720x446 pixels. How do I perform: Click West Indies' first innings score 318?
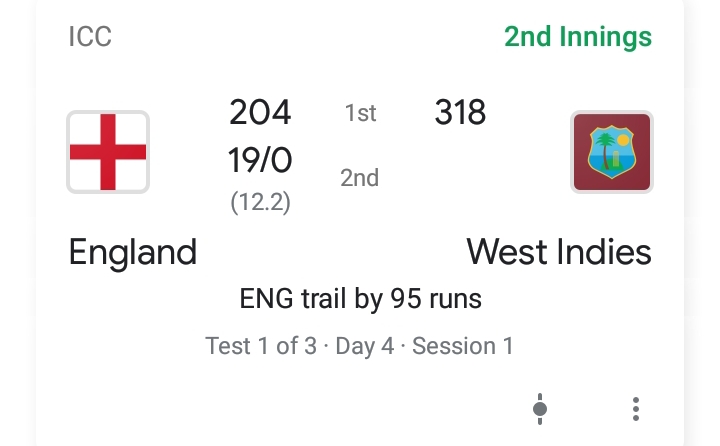pyautogui.click(x=460, y=113)
